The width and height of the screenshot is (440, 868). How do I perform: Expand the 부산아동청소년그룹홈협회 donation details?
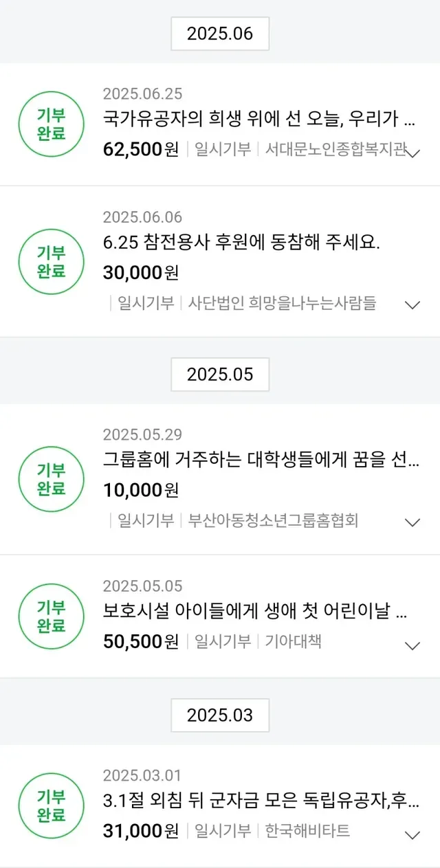[412, 522]
